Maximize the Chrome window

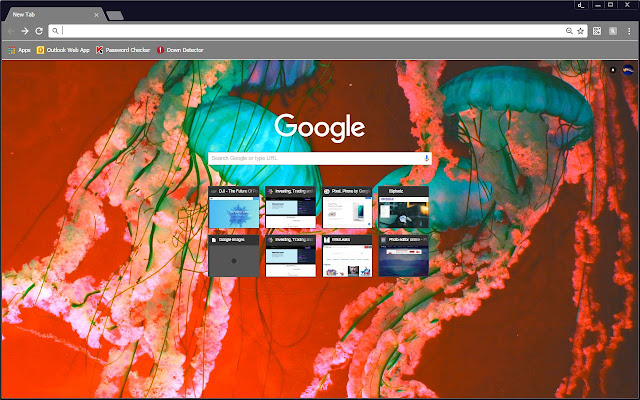611,5
